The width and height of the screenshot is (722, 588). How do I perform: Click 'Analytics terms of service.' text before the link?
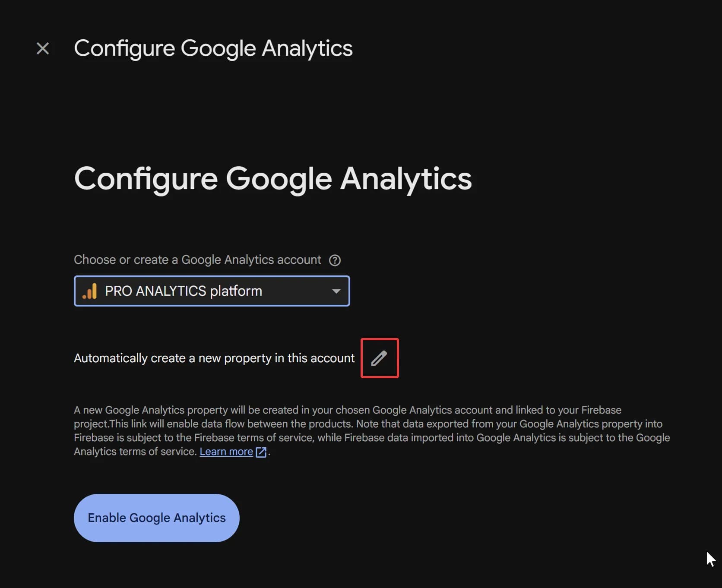(135, 452)
